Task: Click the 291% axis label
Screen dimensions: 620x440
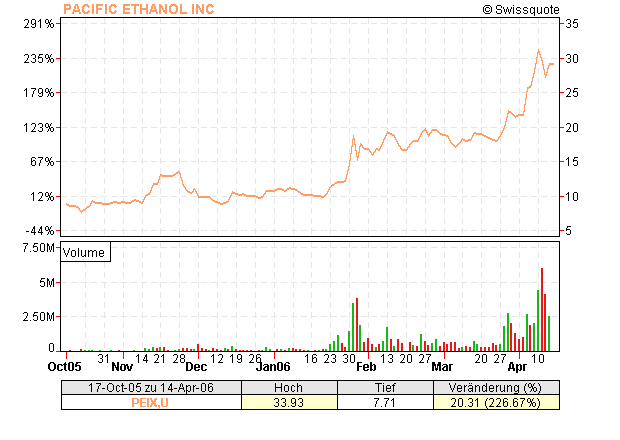Action: 38,24
